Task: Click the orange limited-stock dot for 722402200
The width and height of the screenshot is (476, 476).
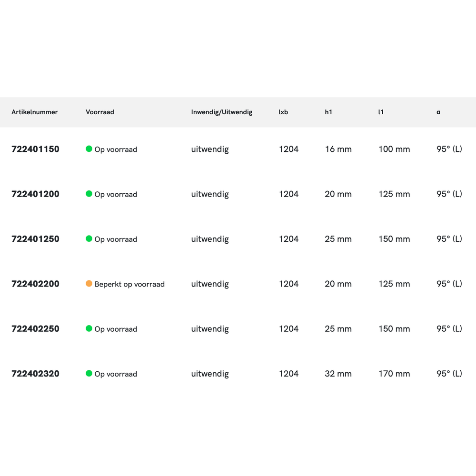Action: coord(89,284)
